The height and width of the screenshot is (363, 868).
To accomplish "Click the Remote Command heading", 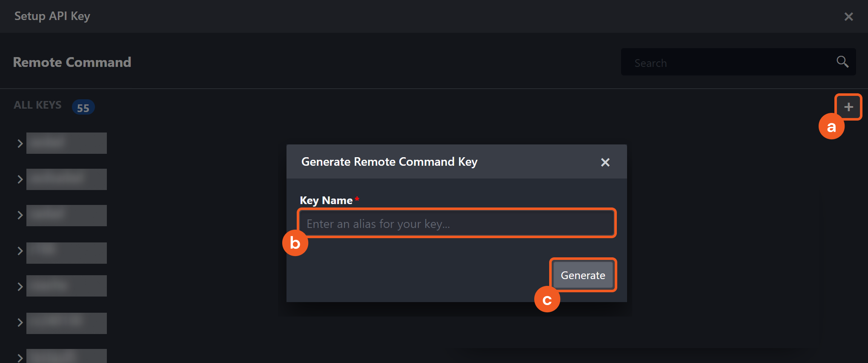I will point(72,62).
